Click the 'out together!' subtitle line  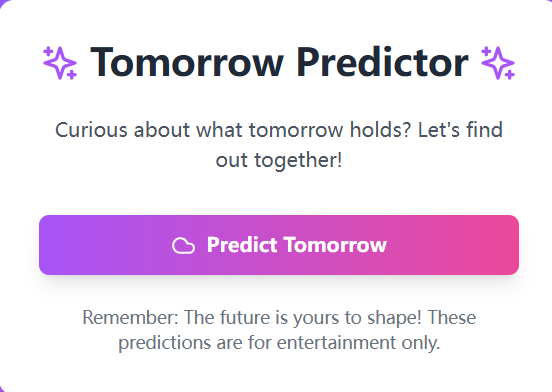[x=279, y=160]
